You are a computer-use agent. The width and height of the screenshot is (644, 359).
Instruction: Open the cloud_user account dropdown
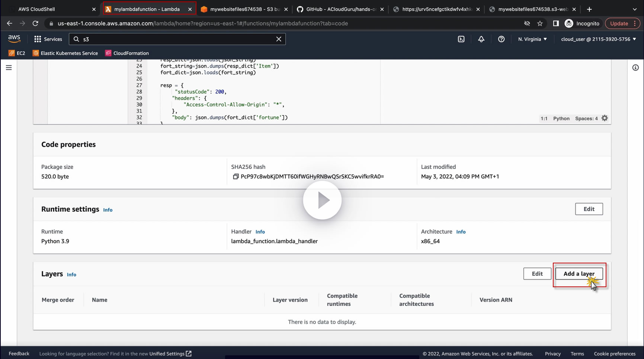[598, 39]
